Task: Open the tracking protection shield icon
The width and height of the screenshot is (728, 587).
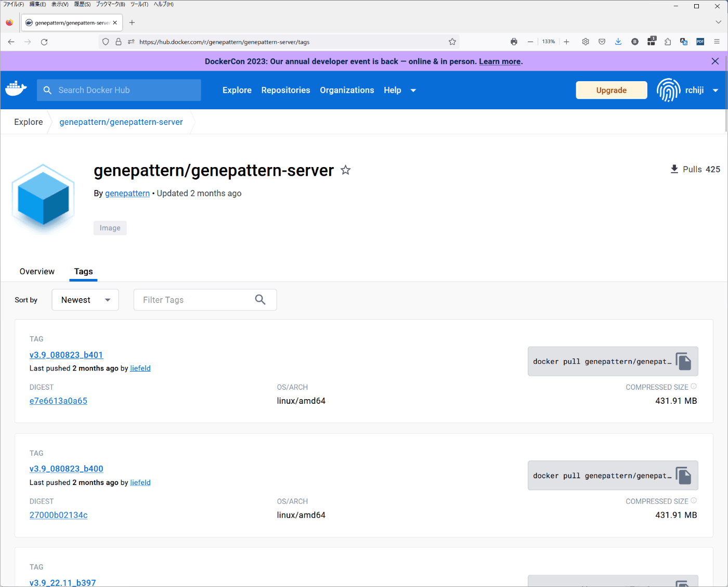Action: 106,42
